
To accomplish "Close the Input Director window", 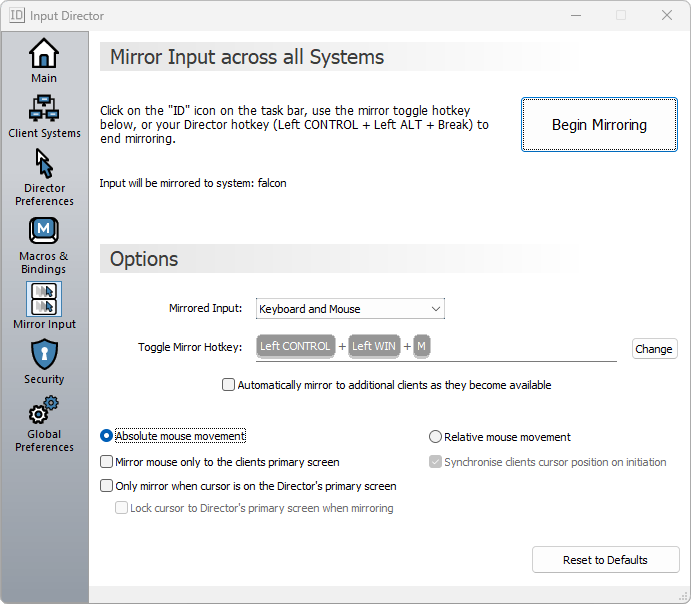I will pyautogui.click(x=666, y=15).
